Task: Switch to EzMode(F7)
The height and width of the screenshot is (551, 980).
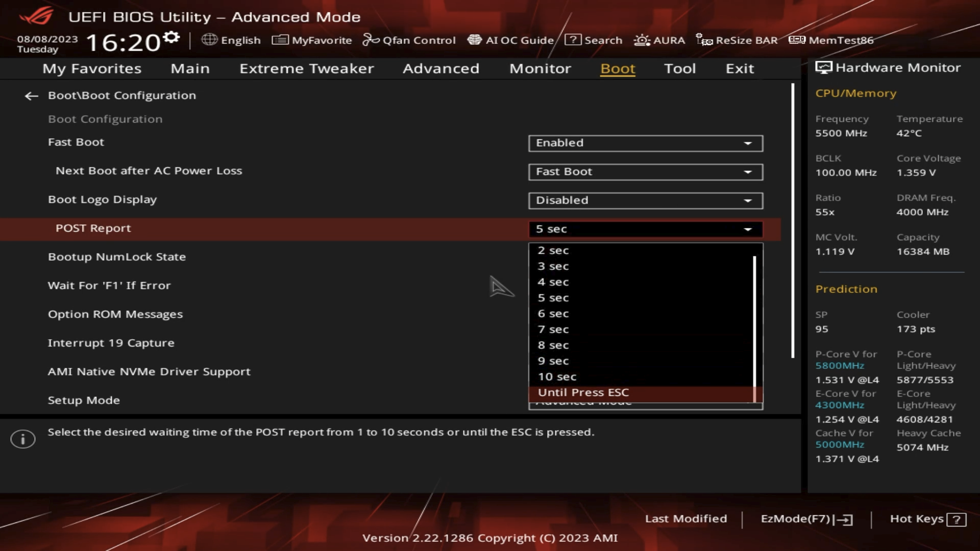Action: click(x=806, y=519)
